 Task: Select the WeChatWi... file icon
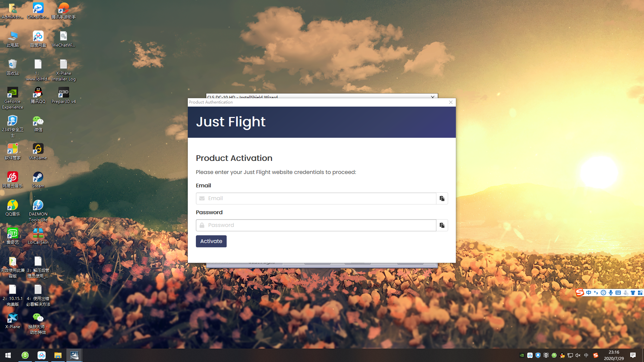tap(64, 39)
